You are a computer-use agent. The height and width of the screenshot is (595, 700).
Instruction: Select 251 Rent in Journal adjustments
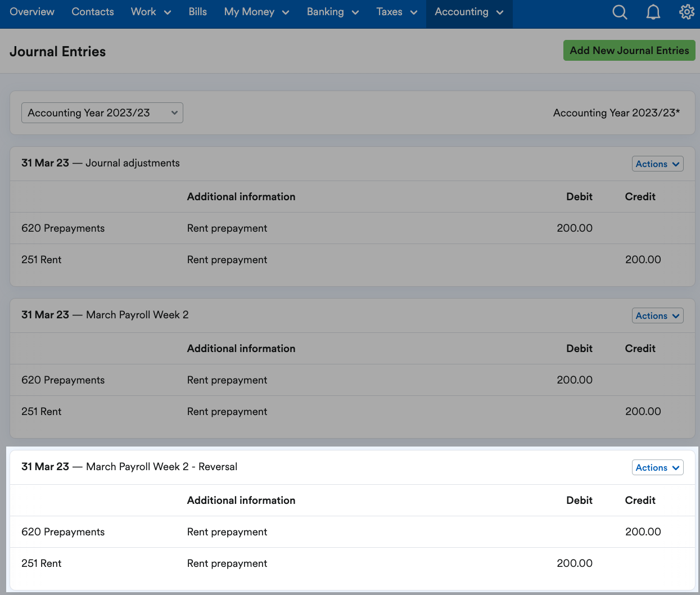[42, 260]
